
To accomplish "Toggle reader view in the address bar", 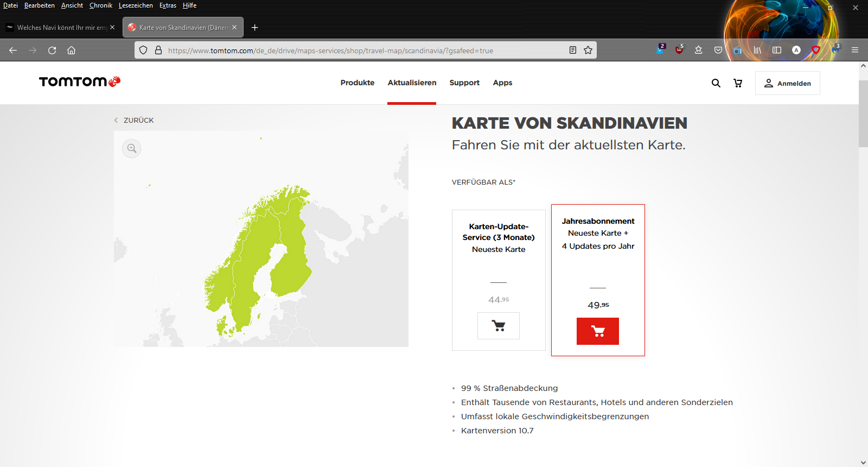I will (573, 51).
